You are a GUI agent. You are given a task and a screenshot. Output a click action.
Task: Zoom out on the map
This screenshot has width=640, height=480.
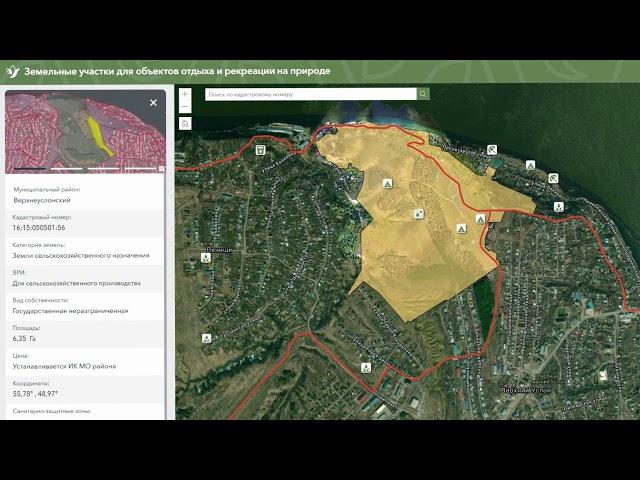(185, 107)
